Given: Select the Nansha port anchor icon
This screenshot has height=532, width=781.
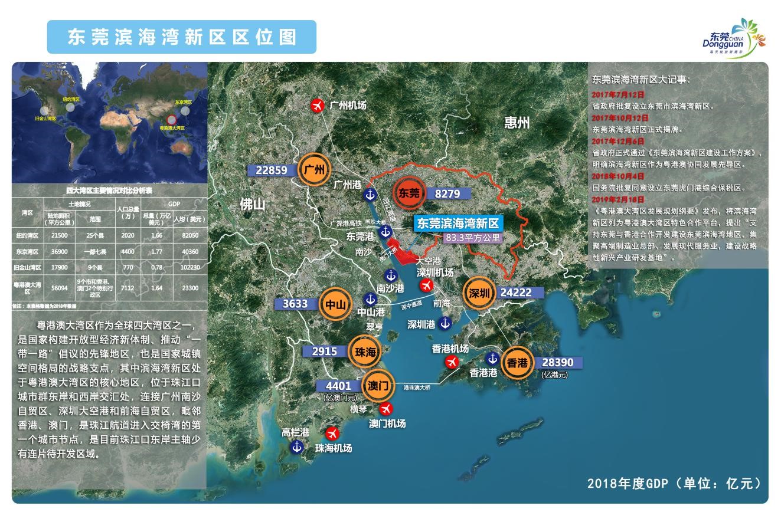Looking at the screenshot, I should click(390, 274).
